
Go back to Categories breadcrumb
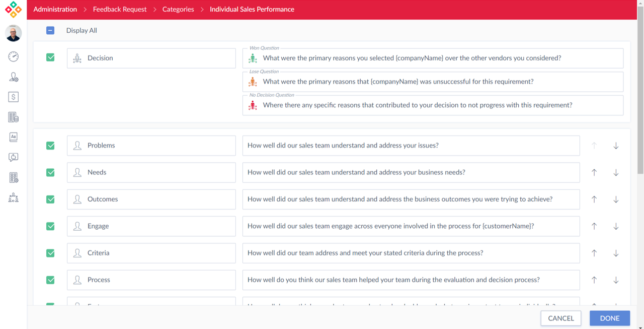coord(178,9)
